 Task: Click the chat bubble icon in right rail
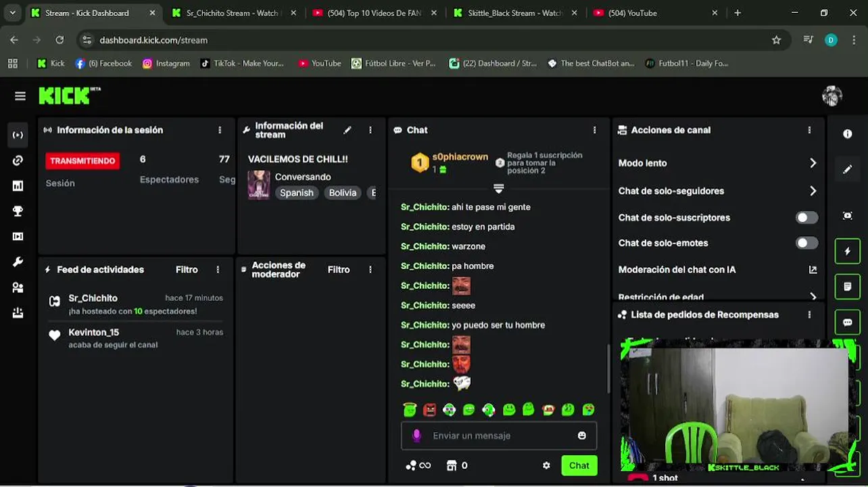848,323
